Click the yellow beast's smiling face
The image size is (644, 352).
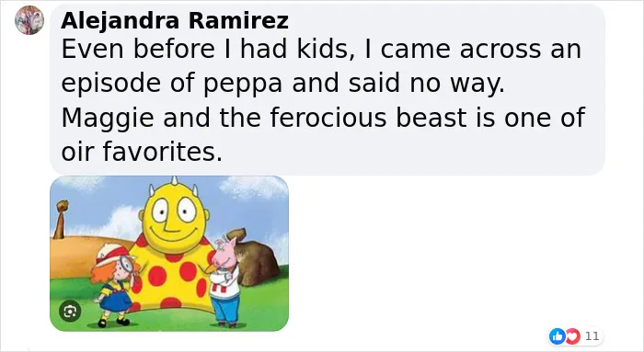(x=173, y=218)
